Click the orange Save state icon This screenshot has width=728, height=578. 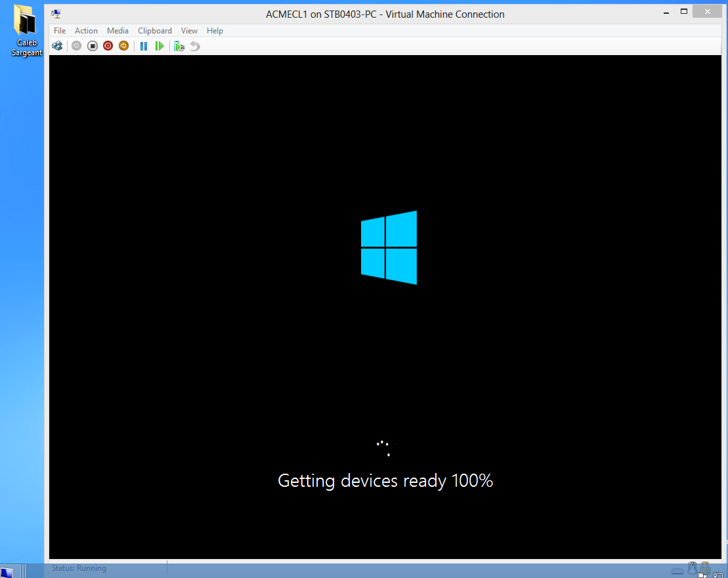point(123,46)
